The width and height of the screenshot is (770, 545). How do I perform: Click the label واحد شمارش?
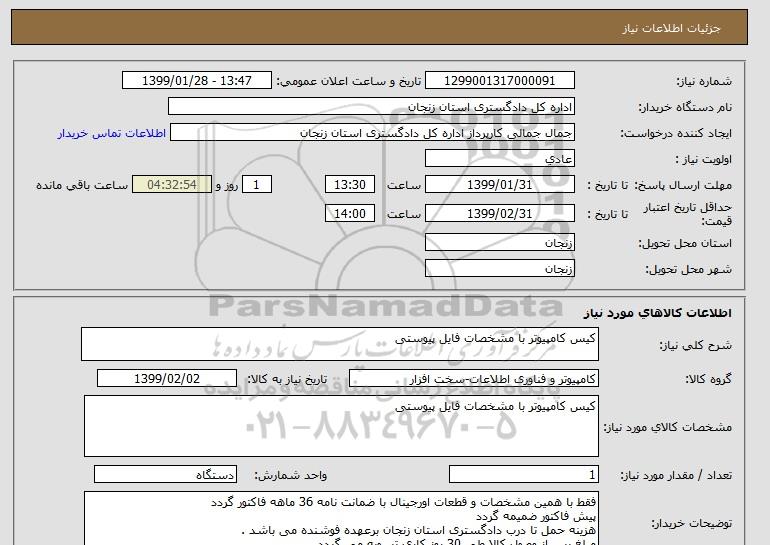coord(290,475)
